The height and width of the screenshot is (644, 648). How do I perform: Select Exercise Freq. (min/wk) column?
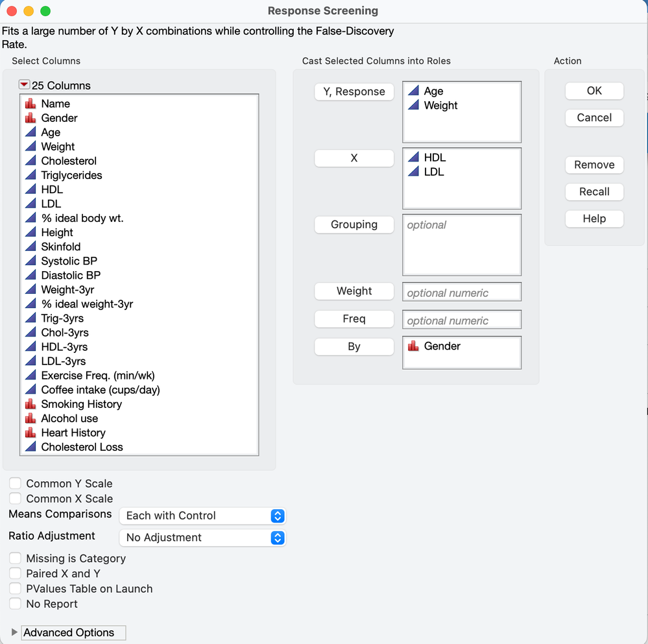click(97, 376)
